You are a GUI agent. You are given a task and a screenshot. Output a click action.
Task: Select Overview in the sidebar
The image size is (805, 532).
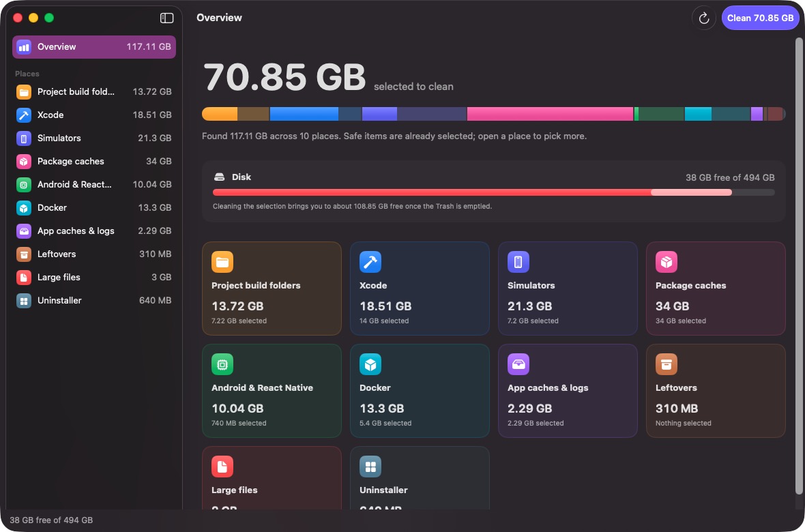tap(94, 47)
